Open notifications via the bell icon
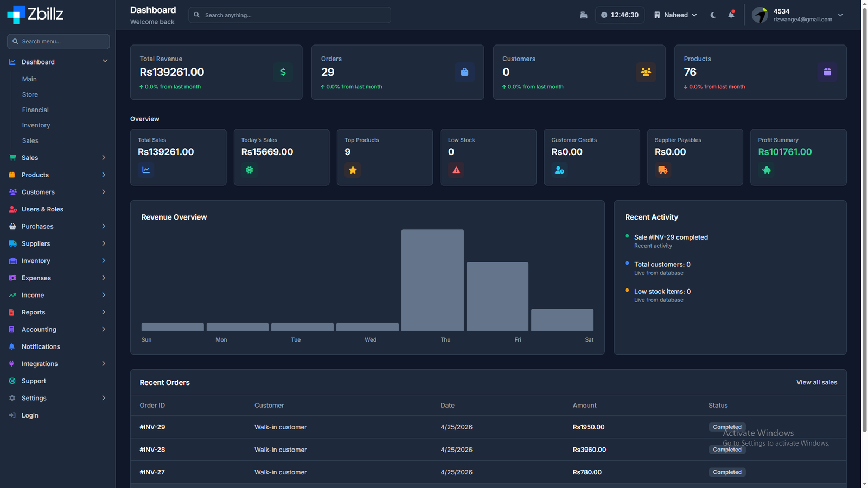The image size is (868, 488). (x=731, y=15)
